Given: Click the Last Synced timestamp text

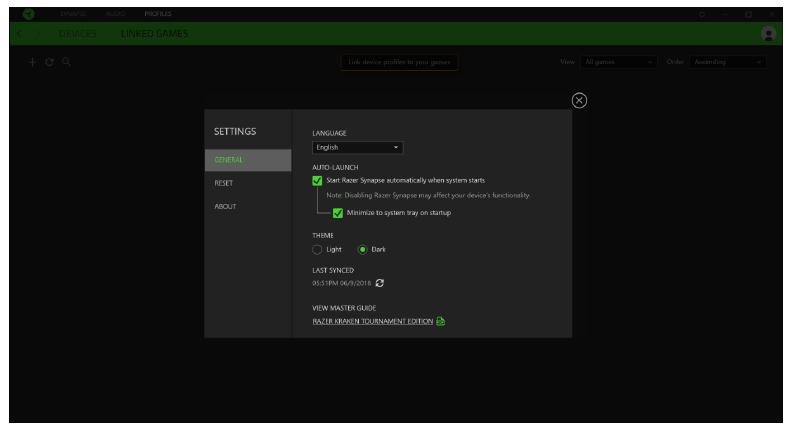Looking at the screenshot, I should click(342, 283).
